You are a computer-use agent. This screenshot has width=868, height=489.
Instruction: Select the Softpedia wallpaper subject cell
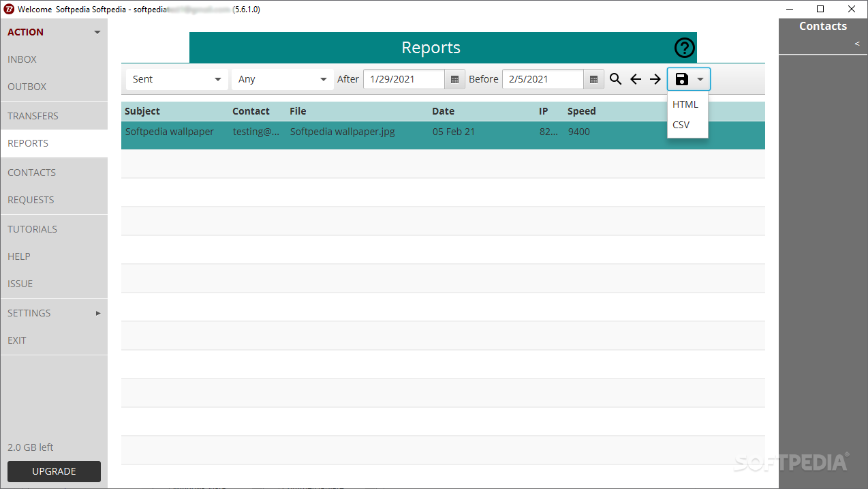point(170,132)
